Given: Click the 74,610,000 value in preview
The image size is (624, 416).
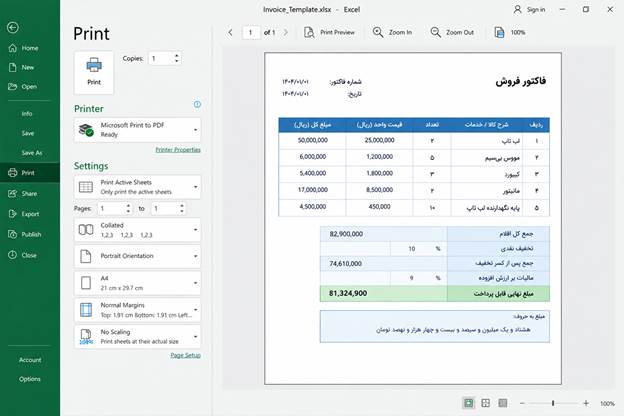Looking at the screenshot, I should click(345, 264).
